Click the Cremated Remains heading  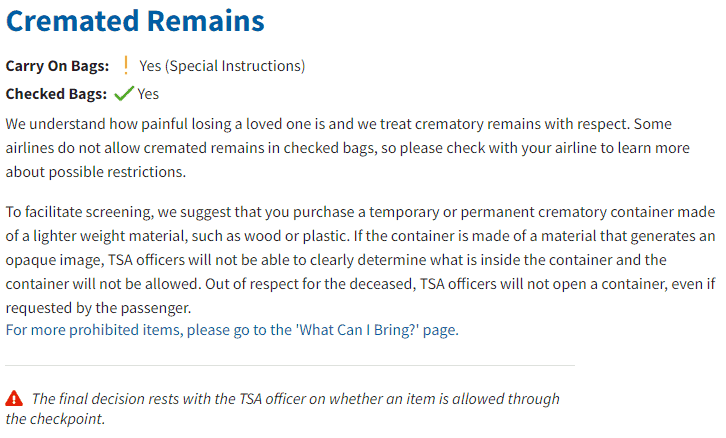(135, 21)
